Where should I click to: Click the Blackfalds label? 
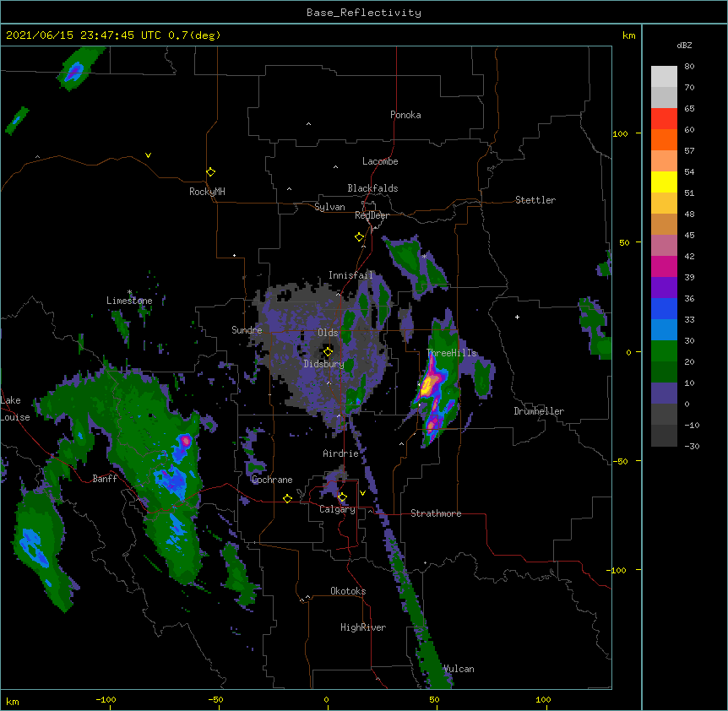372,188
